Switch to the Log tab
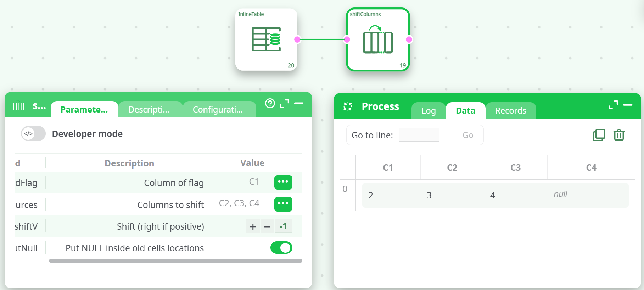This screenshot has width=644, height=290. (428, 111)
